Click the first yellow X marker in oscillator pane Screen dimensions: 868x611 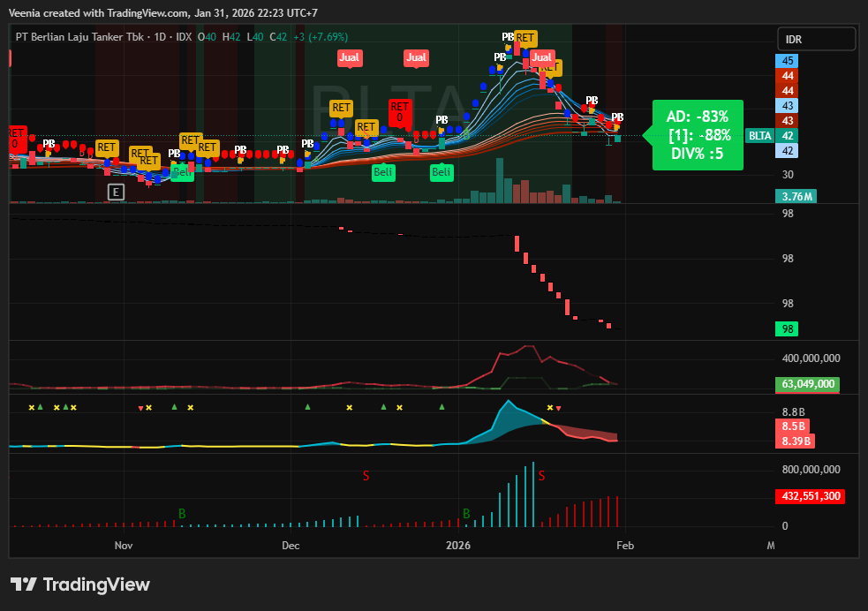[32, 407]
